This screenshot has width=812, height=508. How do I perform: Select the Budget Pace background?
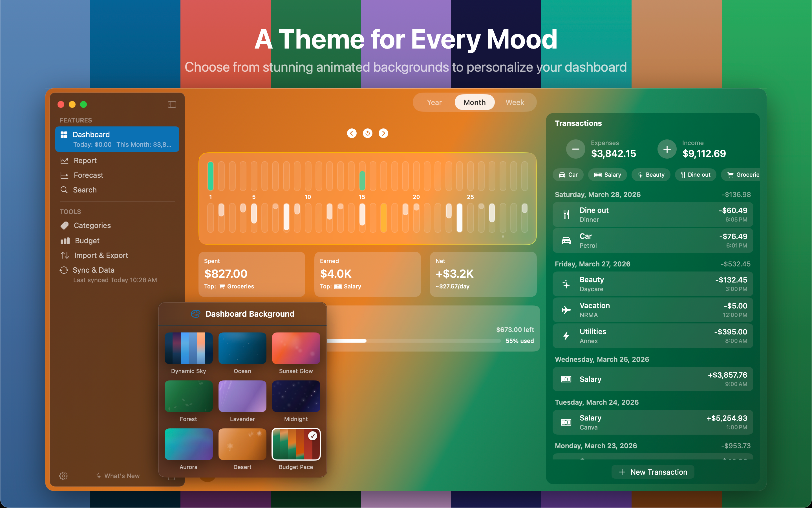click(x=296, y=444)
